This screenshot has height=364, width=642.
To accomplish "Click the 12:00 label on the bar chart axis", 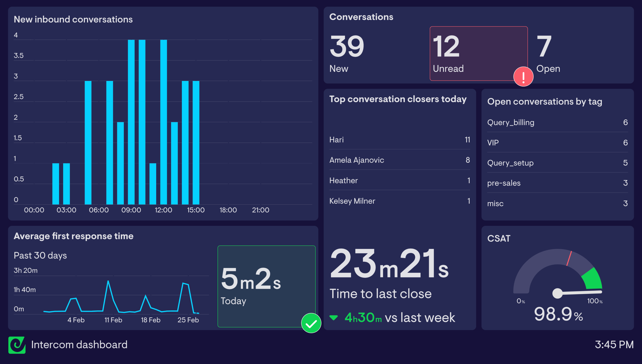I will [x=163, y=210].
